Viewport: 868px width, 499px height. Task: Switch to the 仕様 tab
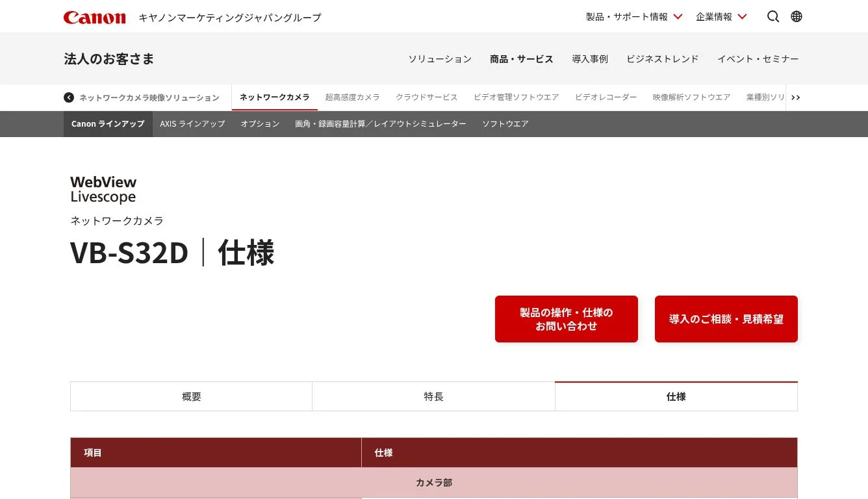(x=676, y=396)
